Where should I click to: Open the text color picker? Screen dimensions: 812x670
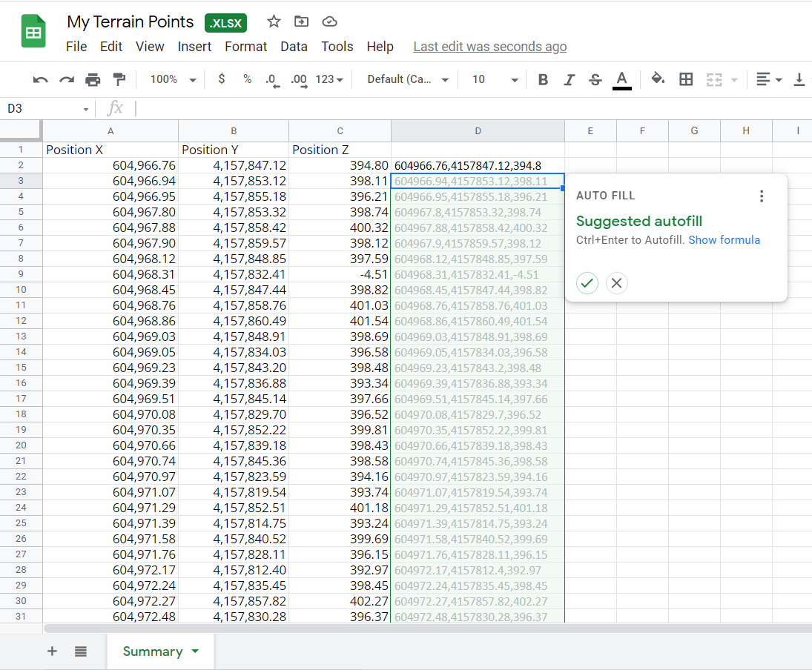pos(622,80)
